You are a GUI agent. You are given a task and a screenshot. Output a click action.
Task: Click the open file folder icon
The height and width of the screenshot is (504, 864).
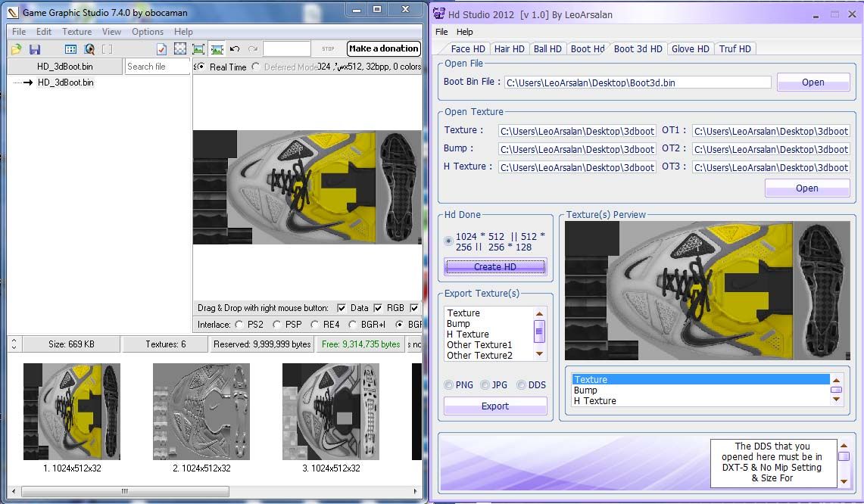click(16, 49)
